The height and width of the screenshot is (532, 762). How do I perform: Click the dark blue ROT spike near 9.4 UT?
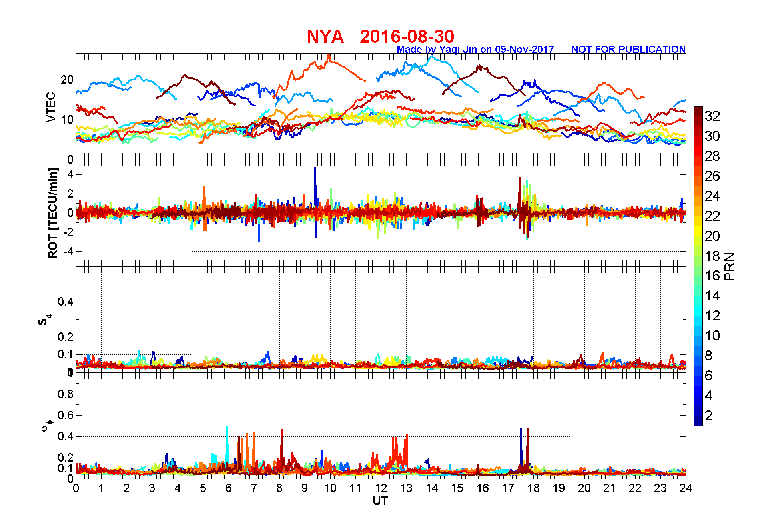pyautogui.click(x=315, y=202)
